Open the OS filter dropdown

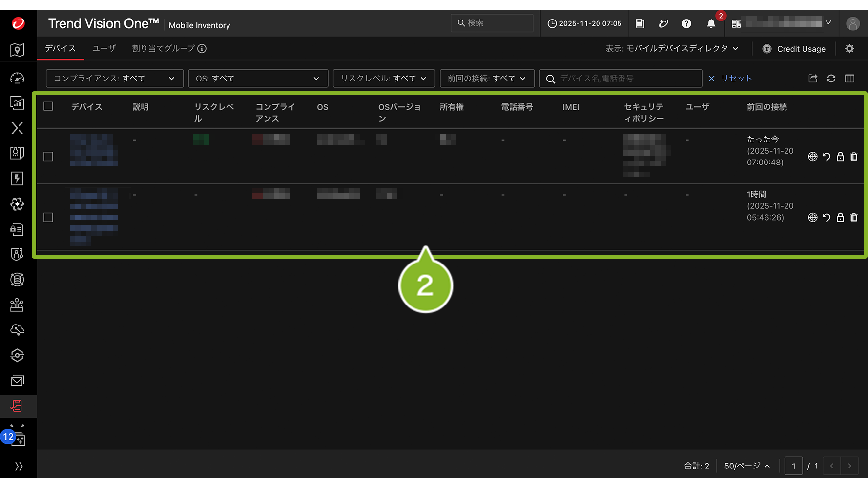pos(257,79)
